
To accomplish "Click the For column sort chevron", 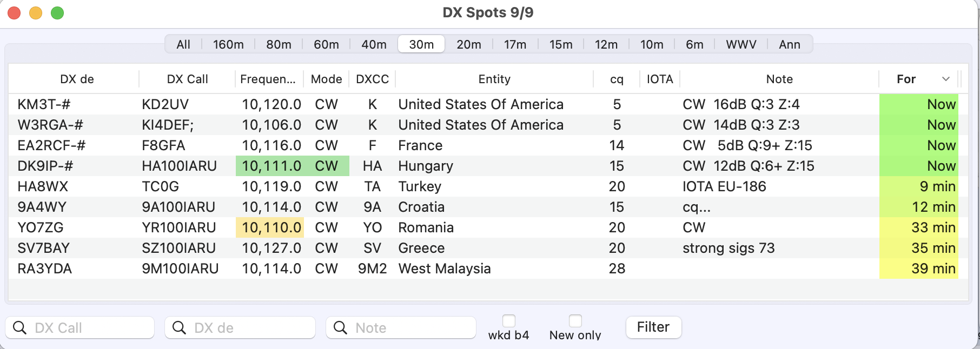I will [946, 79].
